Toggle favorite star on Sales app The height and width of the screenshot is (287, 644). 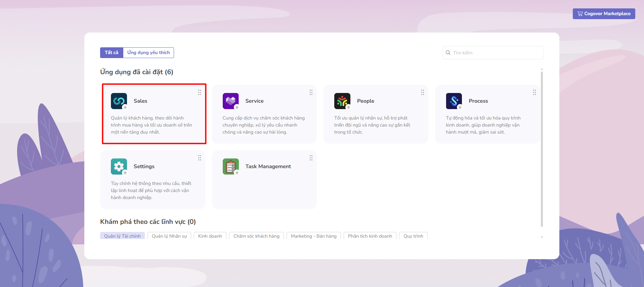(x=125, y=107)
